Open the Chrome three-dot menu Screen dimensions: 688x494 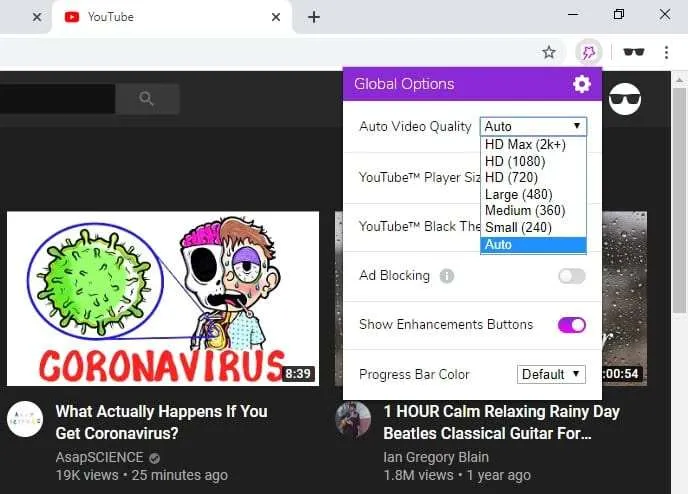point(666,53)
